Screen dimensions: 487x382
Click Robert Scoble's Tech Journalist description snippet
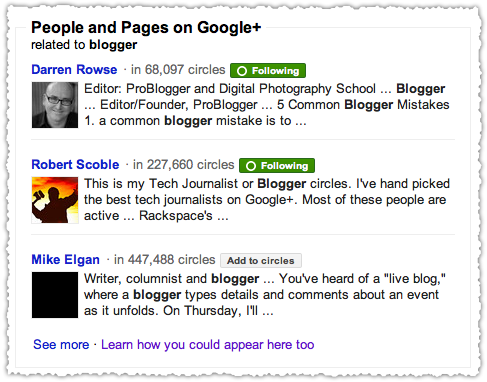(x=267, y=200)
